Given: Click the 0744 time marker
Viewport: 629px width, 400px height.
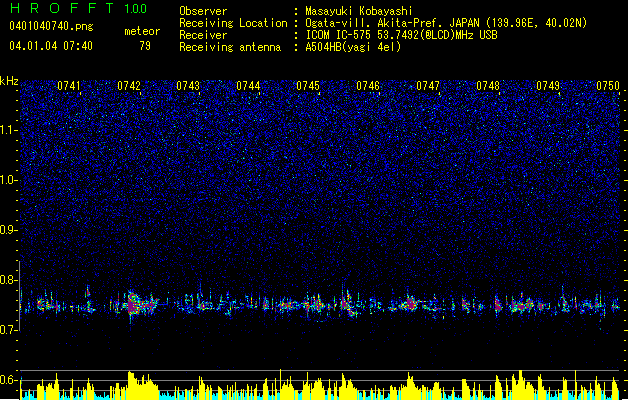Looking at the screenshot, I should 248,86.
